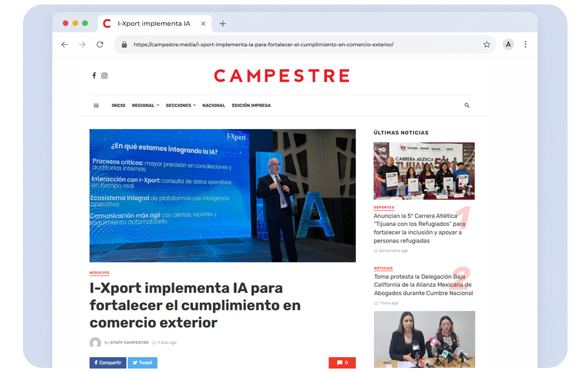Open the press conference news thumbnail

pyautogui.click(x=424, y=339)
